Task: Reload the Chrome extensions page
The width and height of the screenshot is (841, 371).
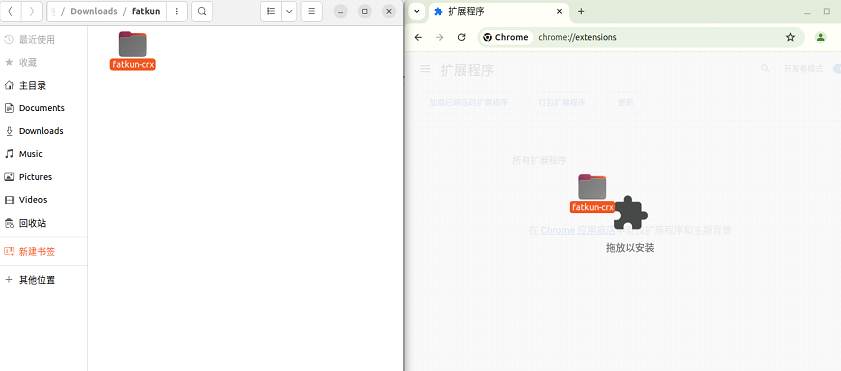Action: [461, 37]
